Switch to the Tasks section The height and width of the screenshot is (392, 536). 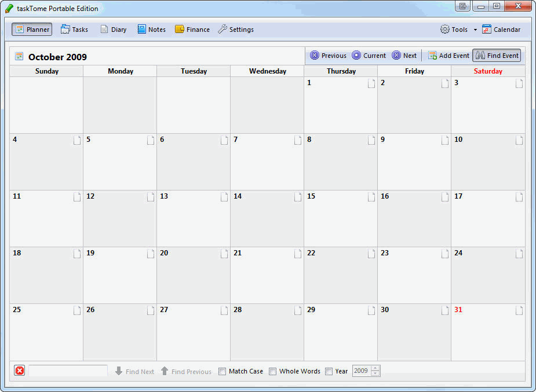pos(74,30)
